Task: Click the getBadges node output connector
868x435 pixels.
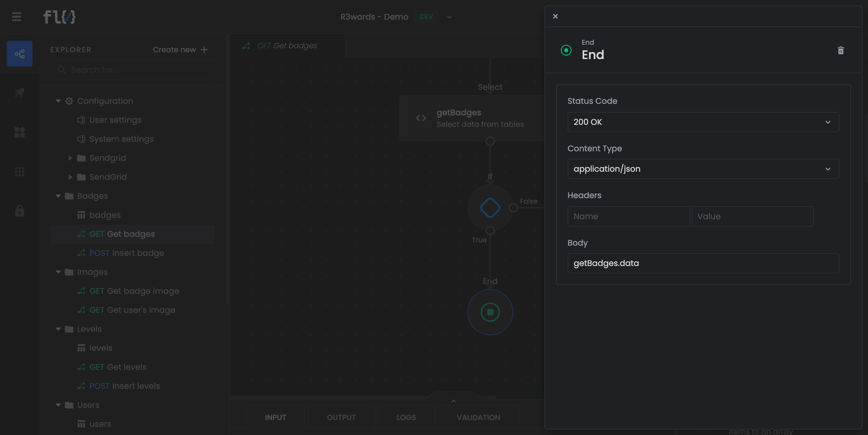Action: pyautogui.click(x=490, y=141)
